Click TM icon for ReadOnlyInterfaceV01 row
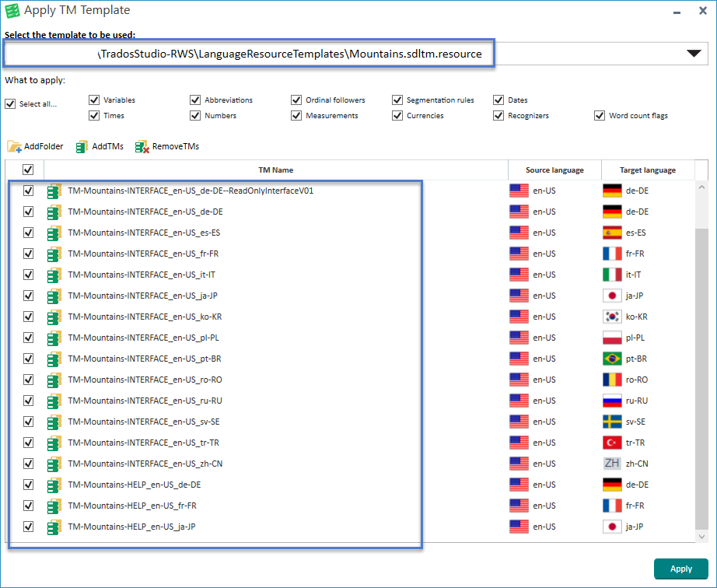717x588 pixels. click(54, 191)
